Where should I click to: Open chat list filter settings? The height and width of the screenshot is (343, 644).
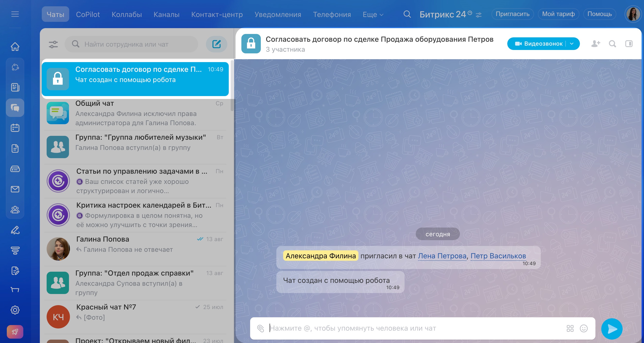coord(53,44)
